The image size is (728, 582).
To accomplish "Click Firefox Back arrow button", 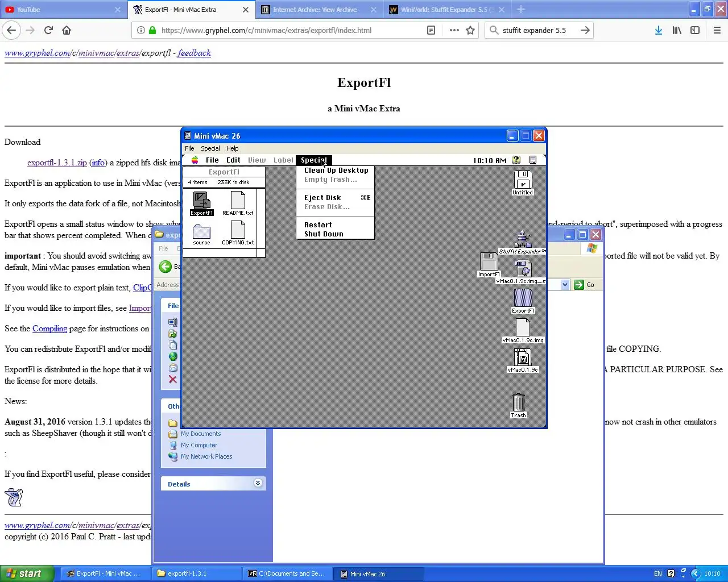I will (11, 30).
